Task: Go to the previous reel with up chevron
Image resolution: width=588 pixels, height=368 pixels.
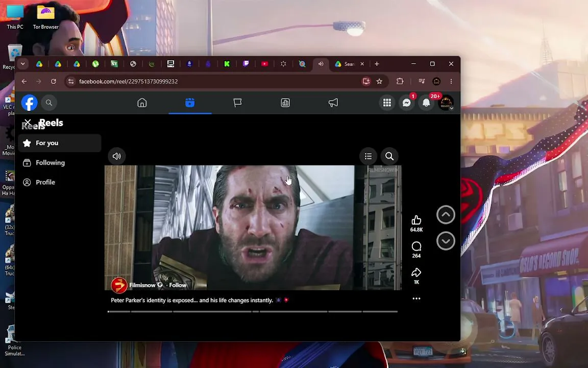Action: (446, 215)
